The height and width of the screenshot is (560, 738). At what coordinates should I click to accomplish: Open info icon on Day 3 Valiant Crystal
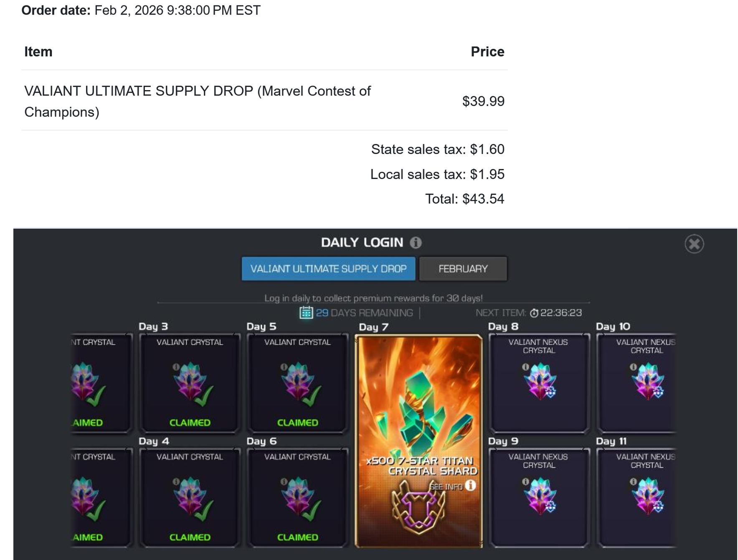176,367
